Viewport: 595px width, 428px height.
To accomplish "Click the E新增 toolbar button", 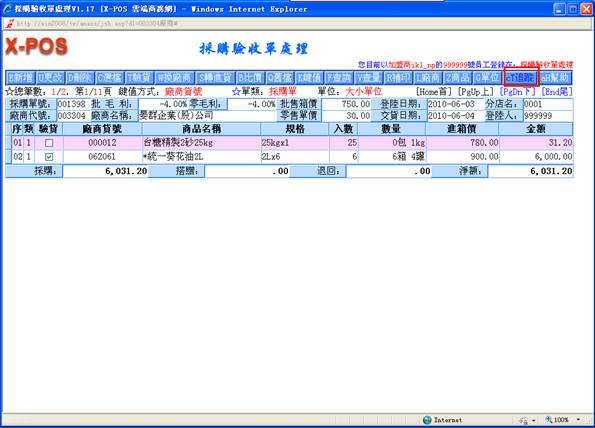I will pyautogui.click(x=20, y=78).
